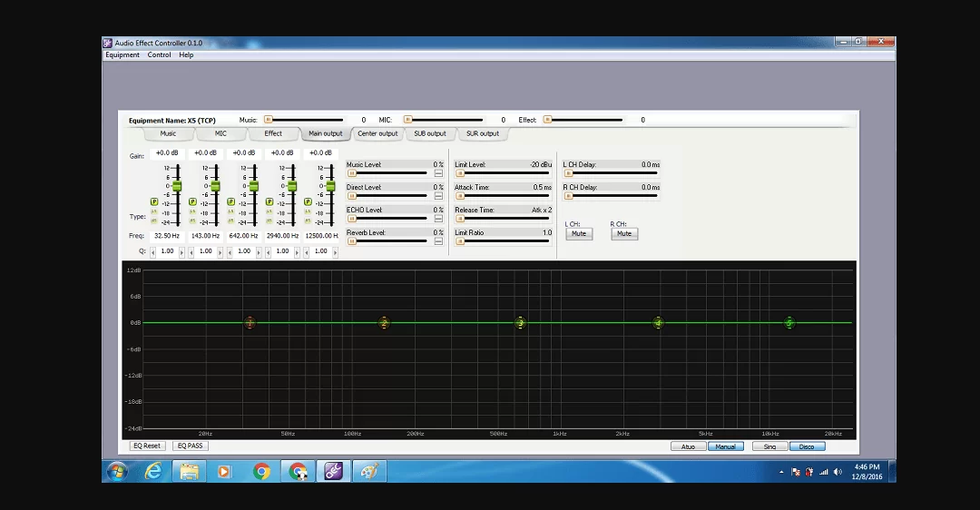Mute the R CH channel
980x510 pixels.
pos(623,234)
